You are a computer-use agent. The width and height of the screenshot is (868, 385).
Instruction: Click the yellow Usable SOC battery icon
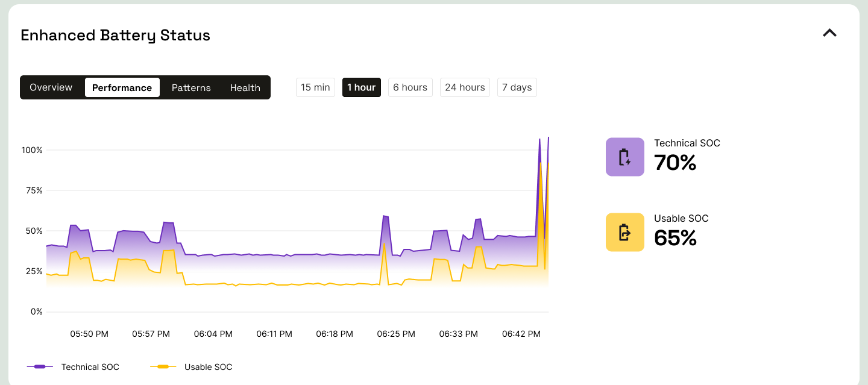pyautogui.click(x=624, y=232)
